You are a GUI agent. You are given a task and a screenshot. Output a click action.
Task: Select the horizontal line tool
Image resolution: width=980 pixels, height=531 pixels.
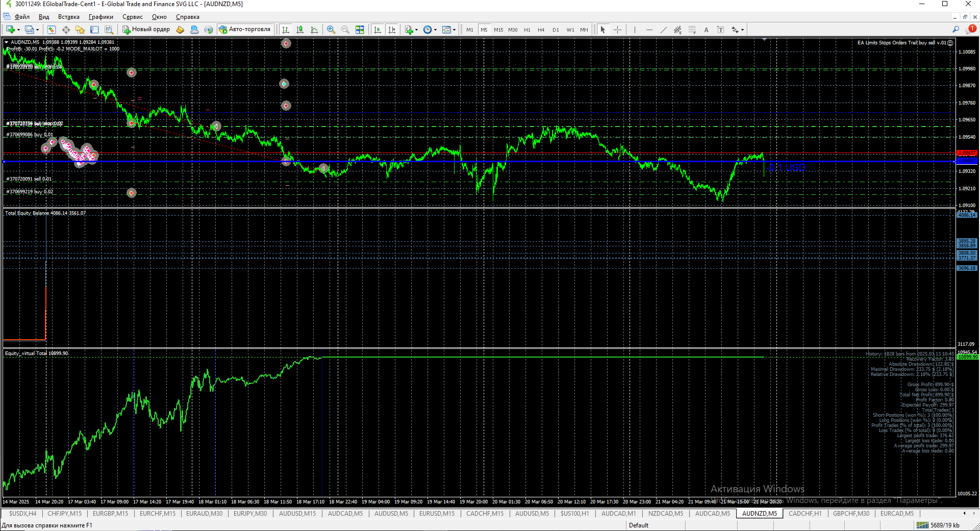(649, 30)
